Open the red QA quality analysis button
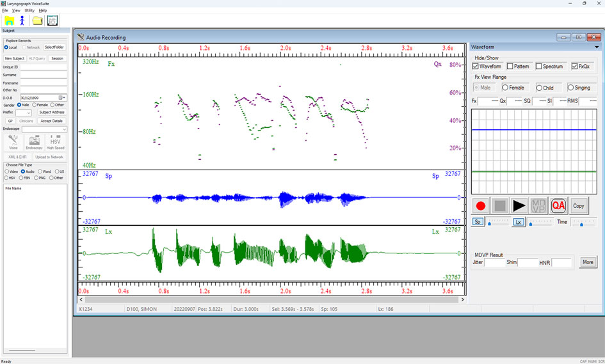Viewport: 605px width, 364px height. coord(558,206)
